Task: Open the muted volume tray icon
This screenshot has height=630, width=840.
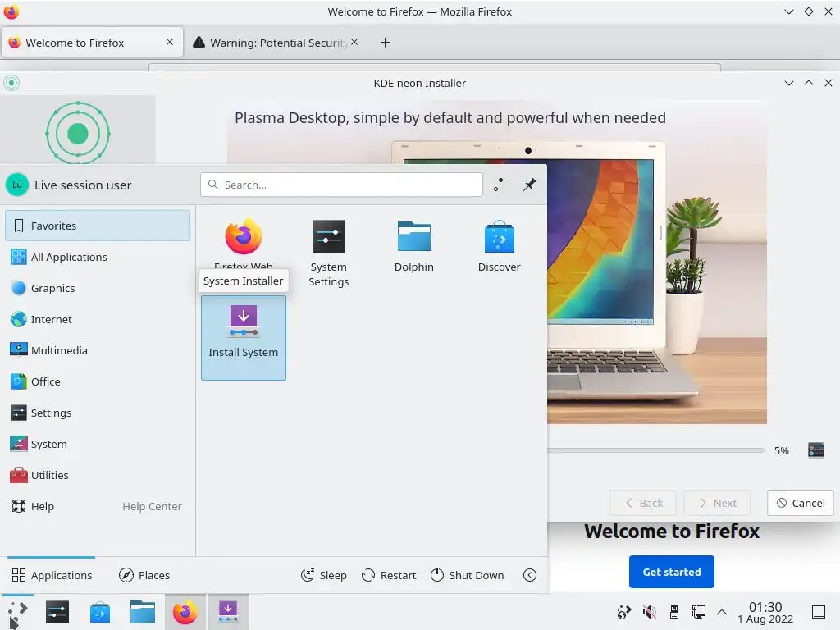Action: [x=650, y=612]
